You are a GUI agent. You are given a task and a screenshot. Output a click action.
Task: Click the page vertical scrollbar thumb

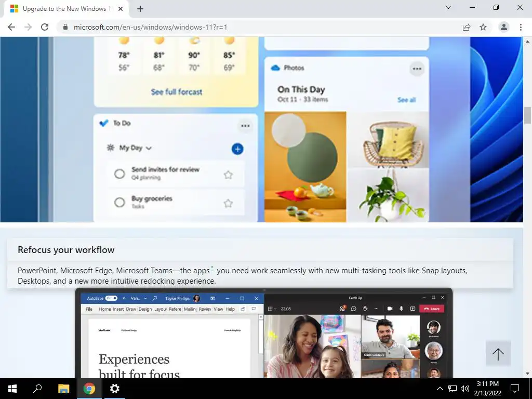tap(527, 115)
